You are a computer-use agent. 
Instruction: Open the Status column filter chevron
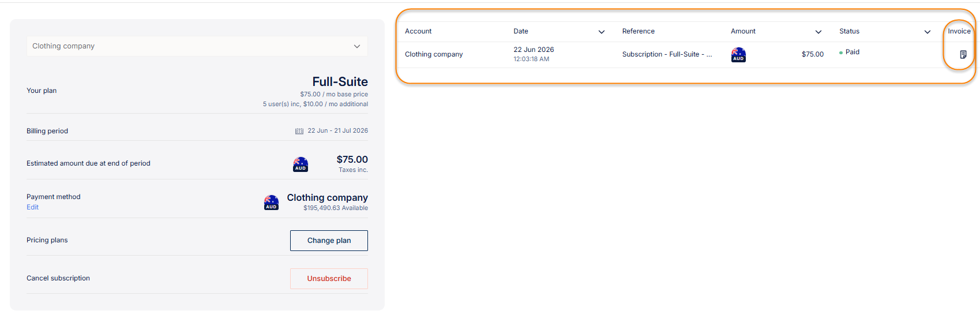(928, 32)
